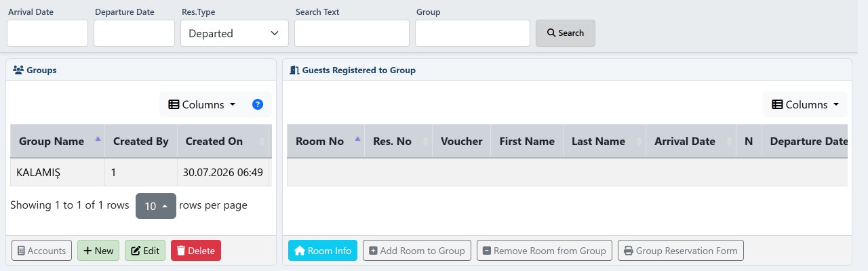Click the Search Text input box
The image size is (868, 271).
coord(352,33)
